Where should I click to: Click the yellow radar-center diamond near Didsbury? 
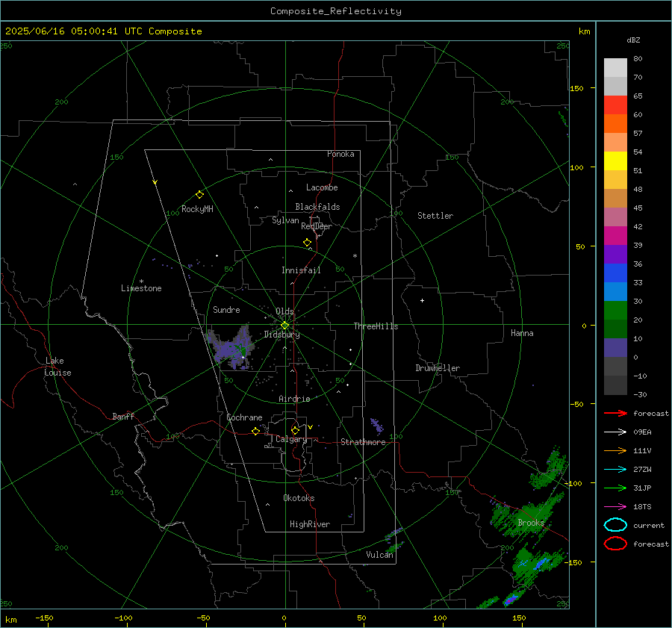[284, 326]
